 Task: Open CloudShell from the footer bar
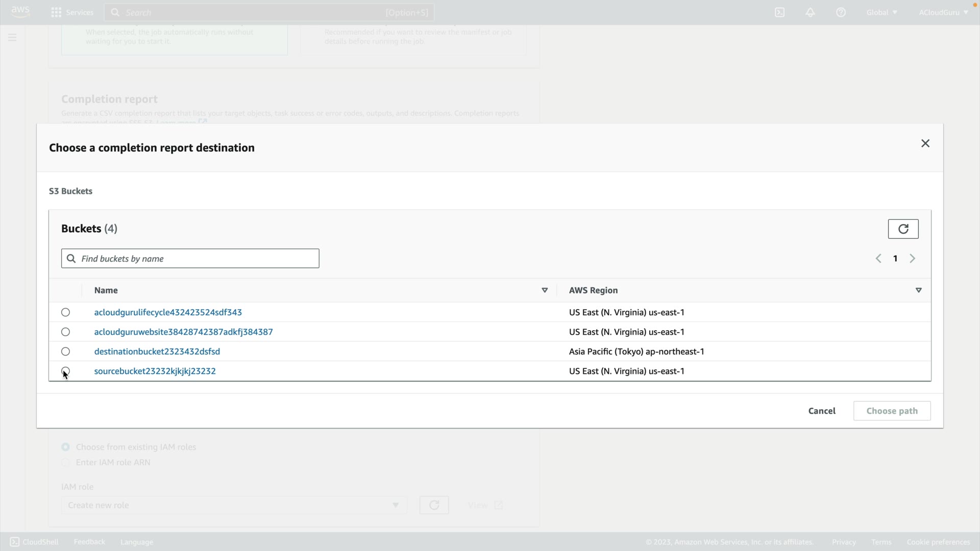click(x=34, y=542)
